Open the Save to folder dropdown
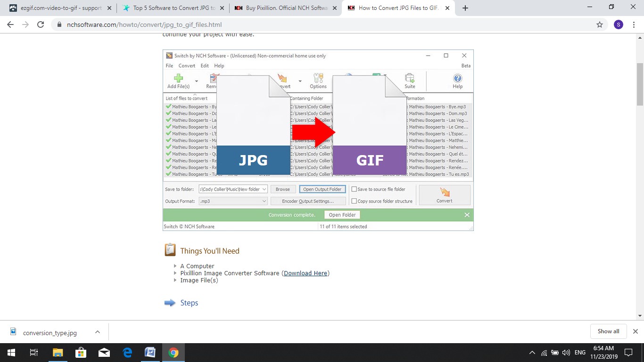The height and width of the screenshot is (362, 644). (264, 189)
